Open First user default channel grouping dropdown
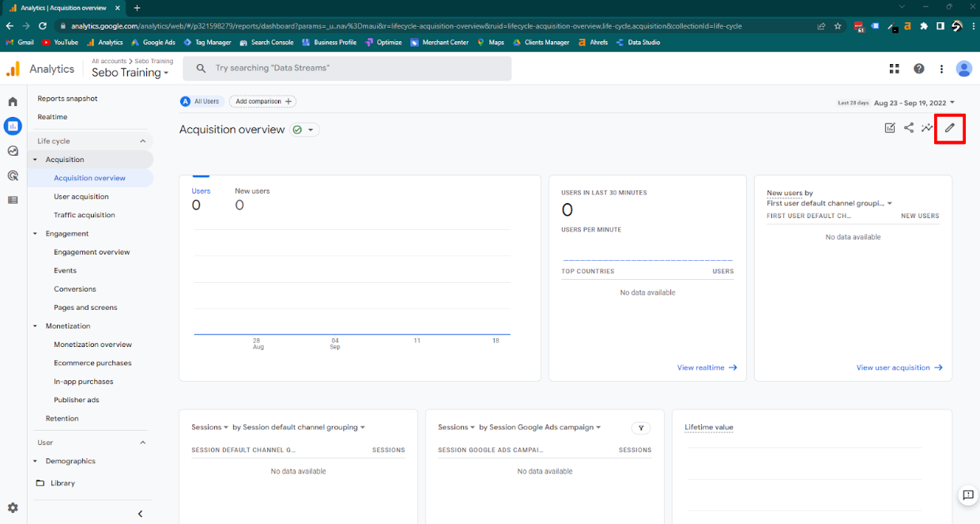The image size is (980, 524). point(829,203)
